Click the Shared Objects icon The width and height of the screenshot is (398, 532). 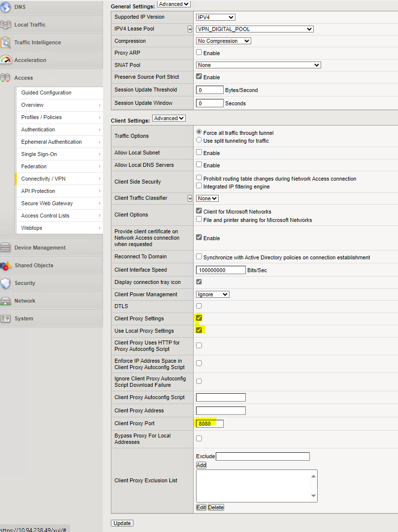[6, 266]
